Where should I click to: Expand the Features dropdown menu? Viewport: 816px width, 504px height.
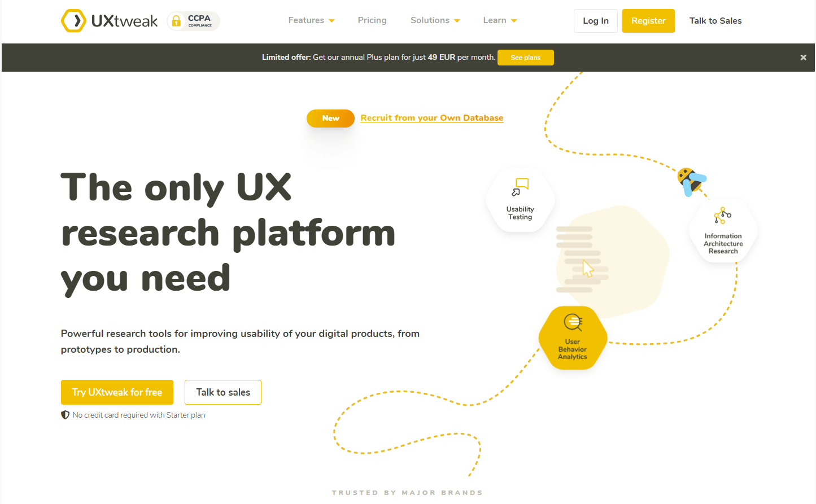(x=311, y=20)
